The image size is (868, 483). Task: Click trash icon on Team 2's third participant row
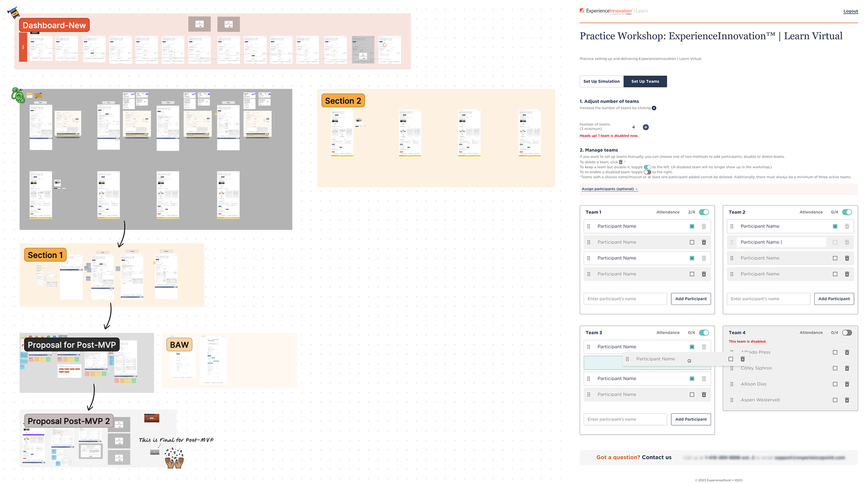(847, 258)
